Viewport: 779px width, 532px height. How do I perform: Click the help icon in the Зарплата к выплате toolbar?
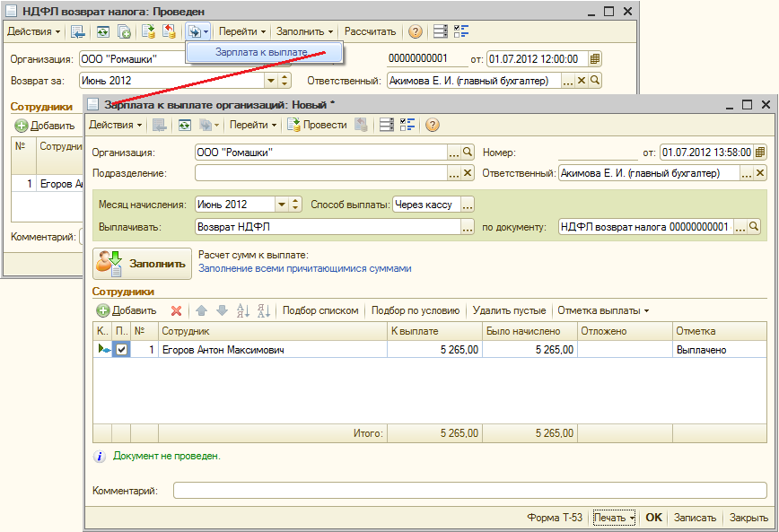(x=433, y=126)
